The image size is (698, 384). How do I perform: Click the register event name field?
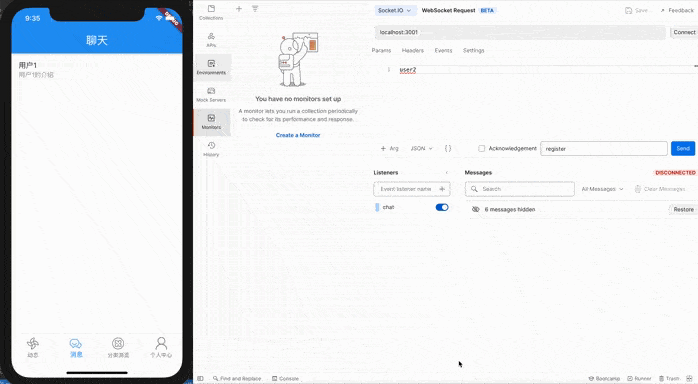(x=604, y=149)
